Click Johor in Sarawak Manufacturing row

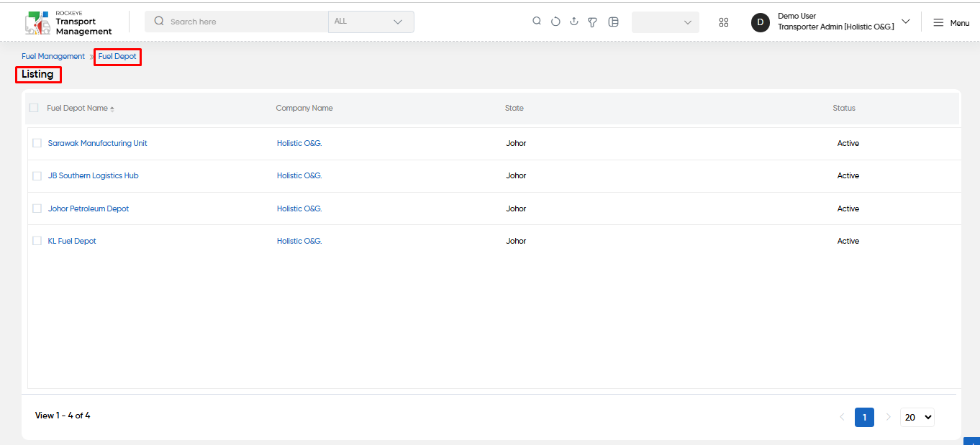(x=516, y=143)
